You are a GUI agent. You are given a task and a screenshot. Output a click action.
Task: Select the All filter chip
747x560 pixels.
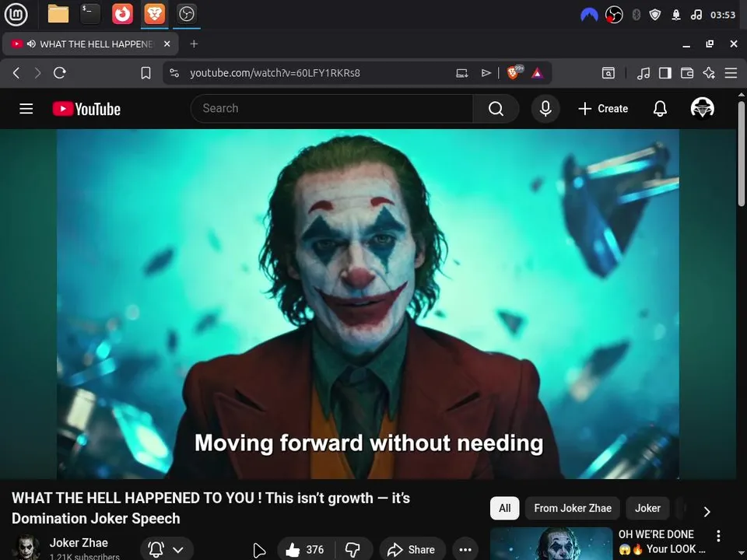[504, 508]
